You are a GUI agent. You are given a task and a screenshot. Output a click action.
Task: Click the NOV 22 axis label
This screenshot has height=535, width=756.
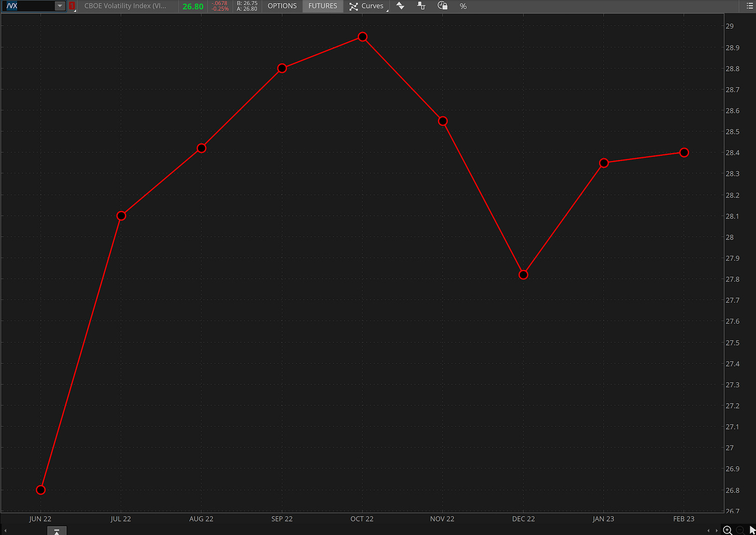(442, 519)
